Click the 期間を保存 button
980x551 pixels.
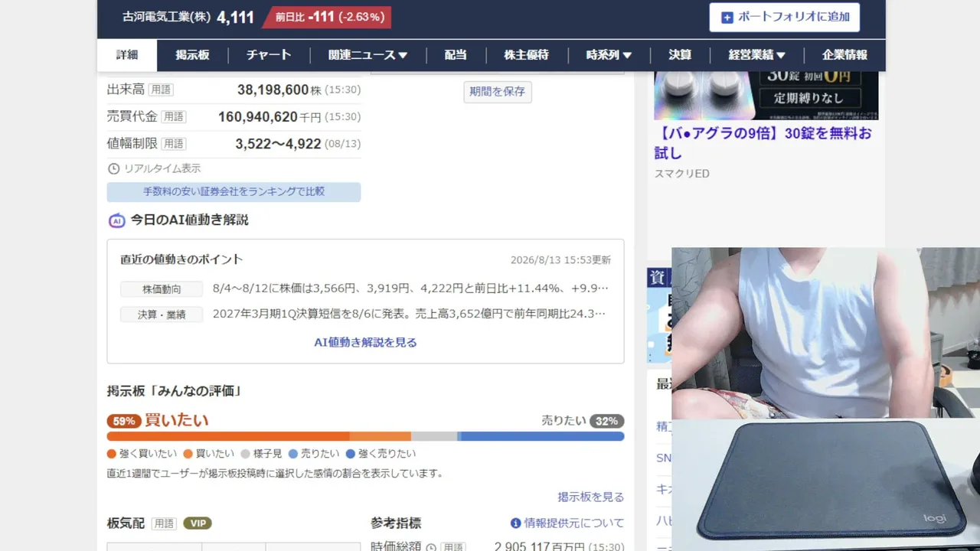(x=498, y=92)
